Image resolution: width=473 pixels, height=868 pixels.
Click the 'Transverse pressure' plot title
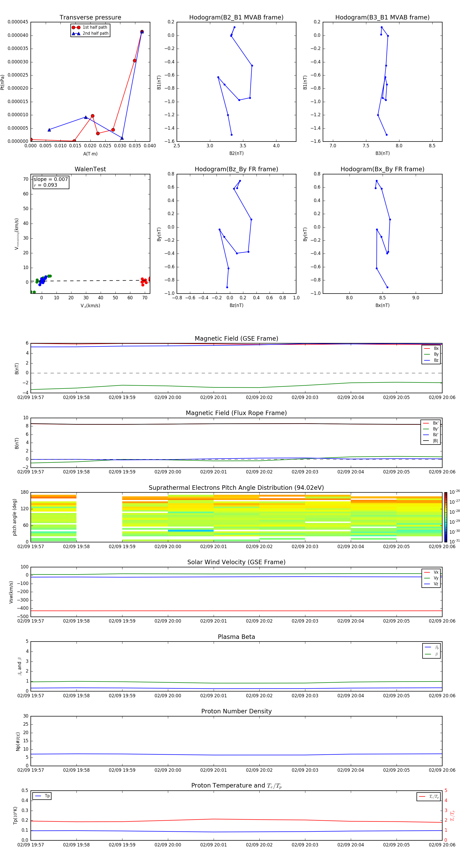click(90, 18)
